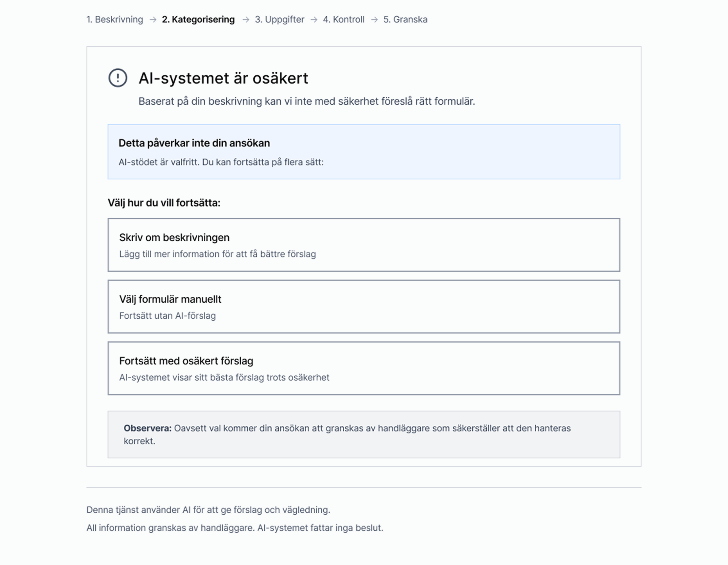Open step 5. Granska
This screenshot has width=728, height=565.
(x=405, y=20)
